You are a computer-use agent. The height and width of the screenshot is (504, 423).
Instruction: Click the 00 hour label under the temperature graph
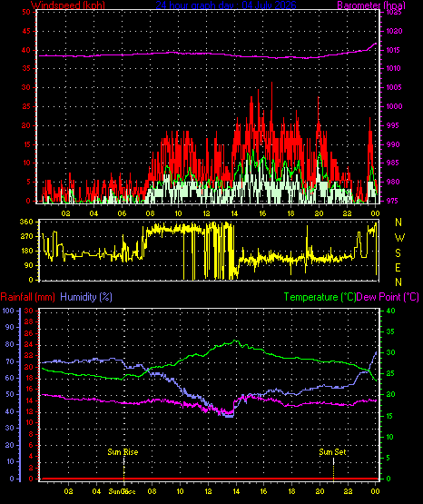[376, 491]
